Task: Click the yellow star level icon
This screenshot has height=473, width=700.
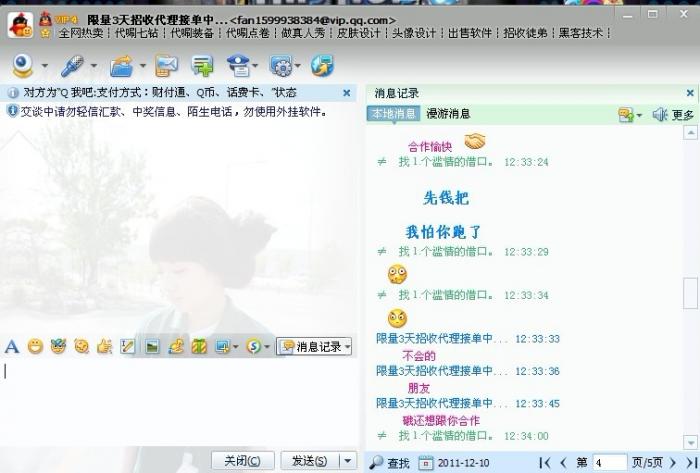Action: pyautogui.click(x=45, y=32)
